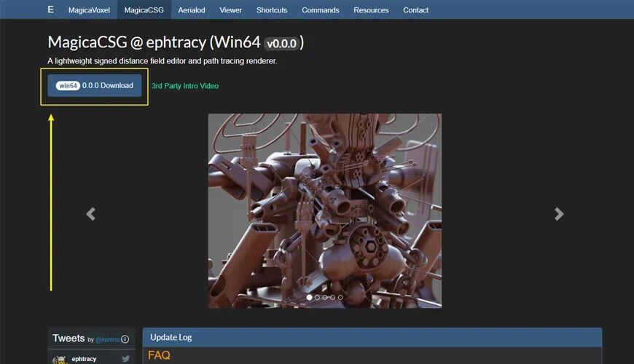Click the rendered machine carousel image
Viewport: 634px width, 364px height.
(325, 210)
